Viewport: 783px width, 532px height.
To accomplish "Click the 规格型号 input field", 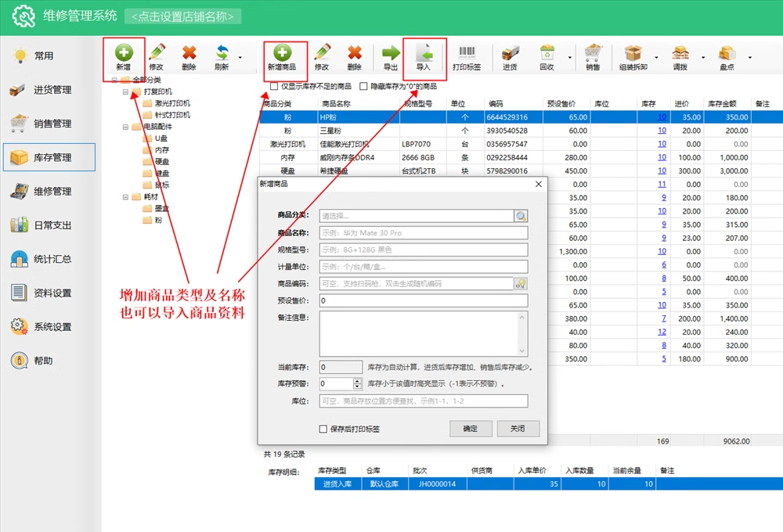I will coord(424,250).
